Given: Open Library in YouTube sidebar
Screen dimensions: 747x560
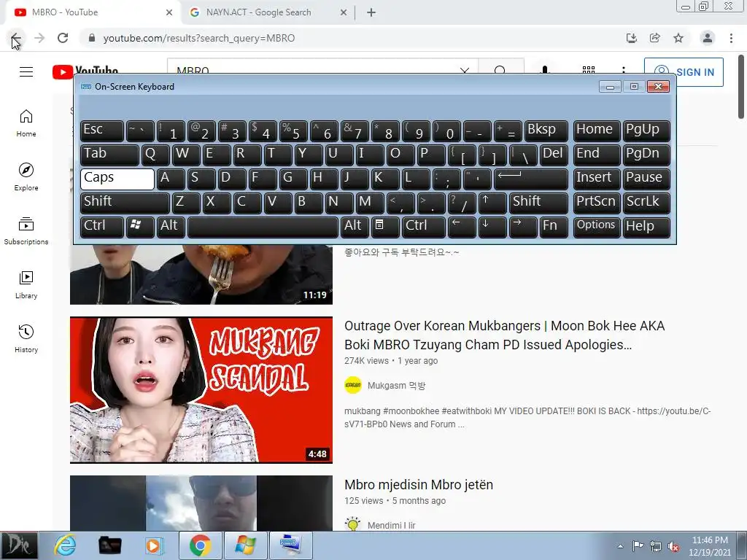Looking at the screenshot, I should [x=26, y=285].
